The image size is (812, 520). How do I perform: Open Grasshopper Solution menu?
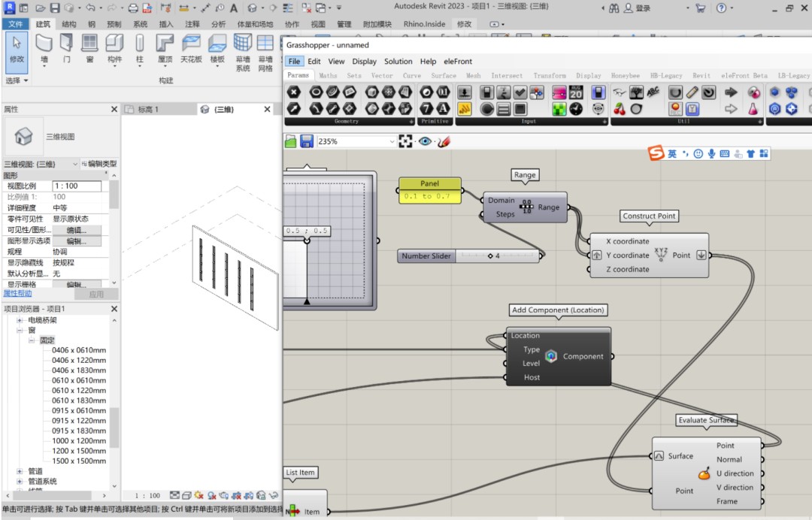point(398,61)
